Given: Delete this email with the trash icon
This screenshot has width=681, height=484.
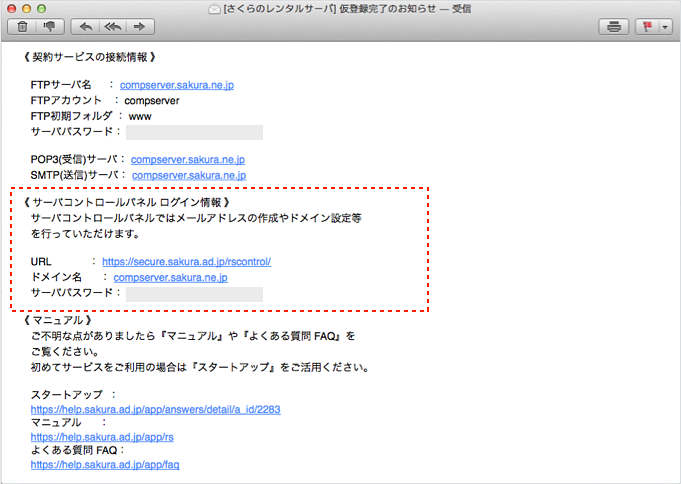Looking at the screenshot, I should click(22, 27).
